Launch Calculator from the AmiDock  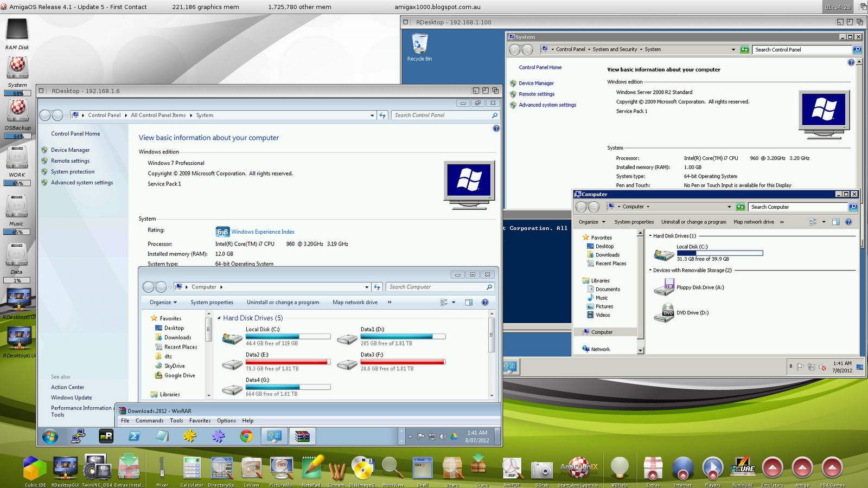point(192,467)
